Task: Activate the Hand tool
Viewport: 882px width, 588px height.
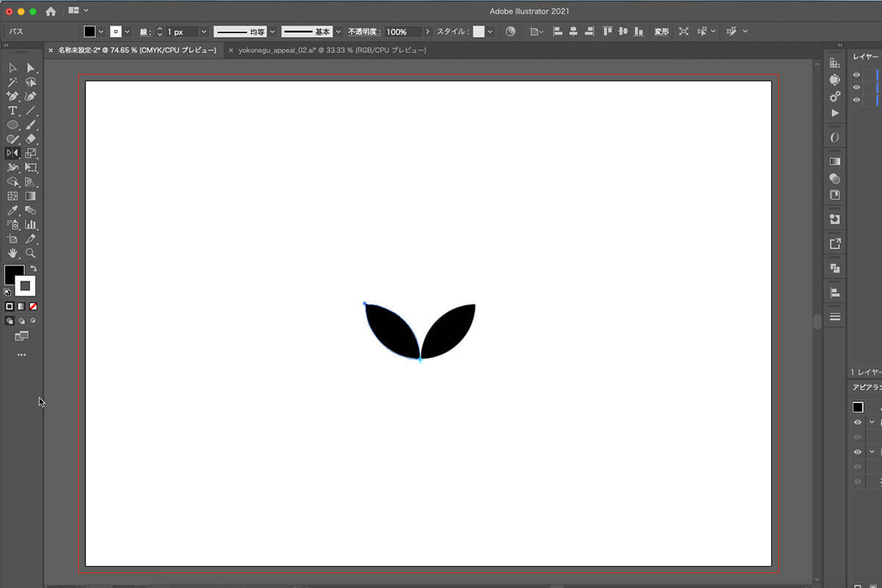Action: (12, 253)
